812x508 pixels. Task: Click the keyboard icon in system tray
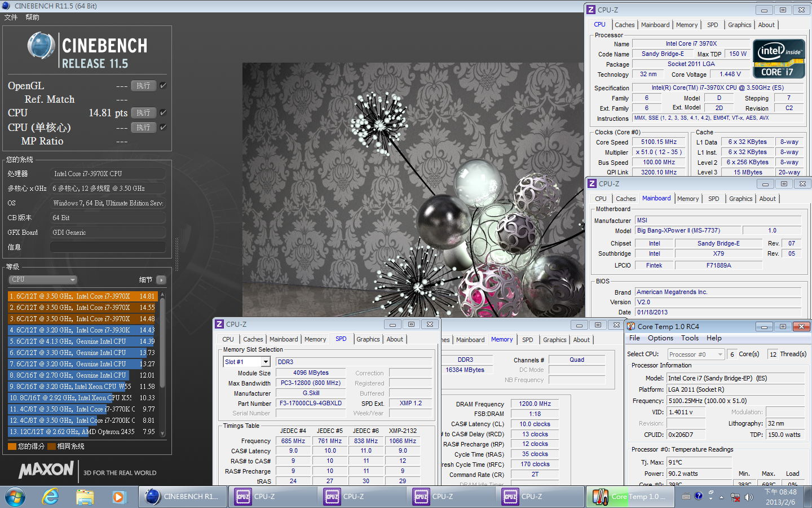pyautogui.click(x=686, y=497)
